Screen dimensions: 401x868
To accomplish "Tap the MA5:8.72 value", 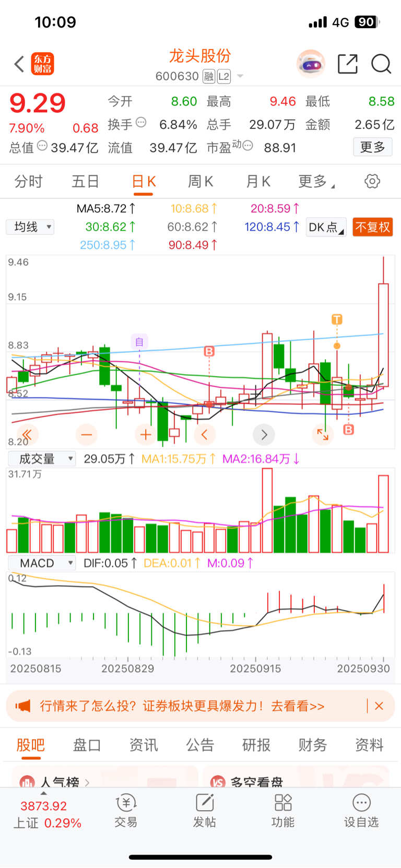I will tap(107, 209).
